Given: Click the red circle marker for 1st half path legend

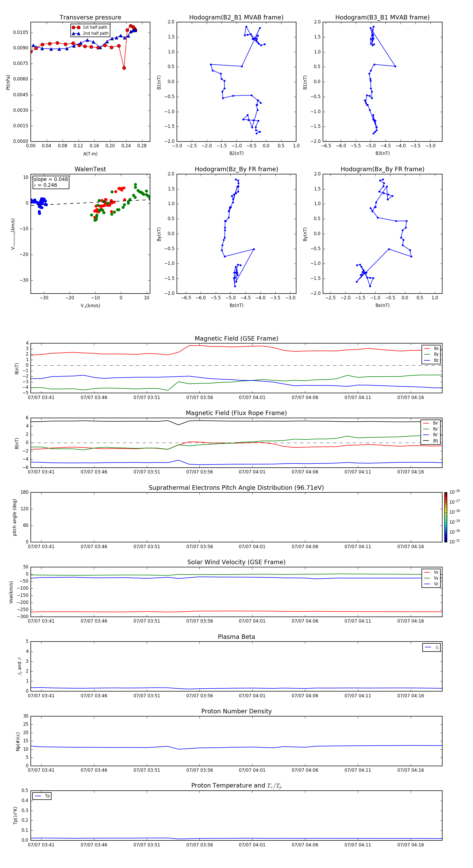Looking at the screenshot, I should (76, 27).
